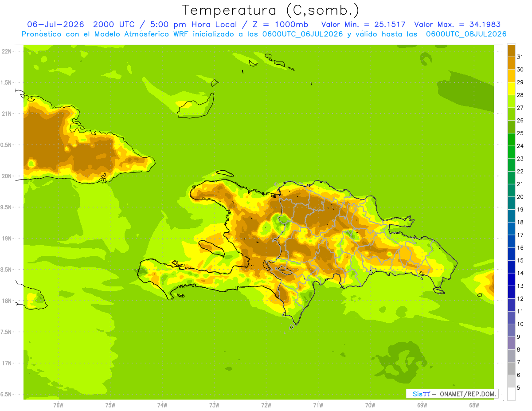The height and width of the screenshot is (411, 532).
Task: Pick the green legend band between 26 and 27
Action: click(511, 114)
